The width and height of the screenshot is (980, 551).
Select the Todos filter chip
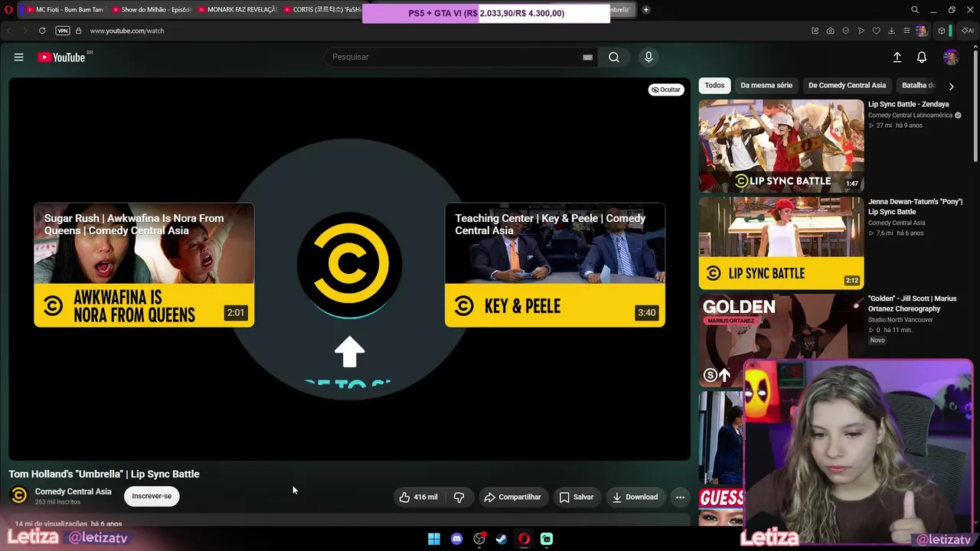[x=714, y=86]
